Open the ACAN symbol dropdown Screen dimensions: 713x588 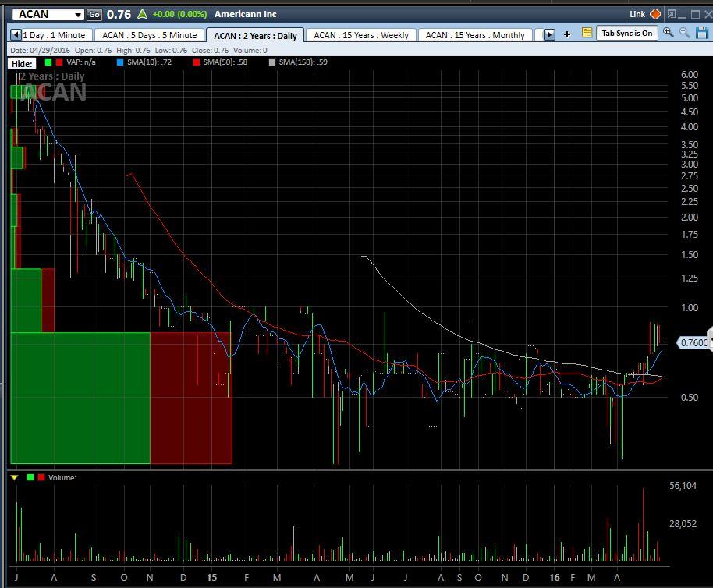coord(76,15)
